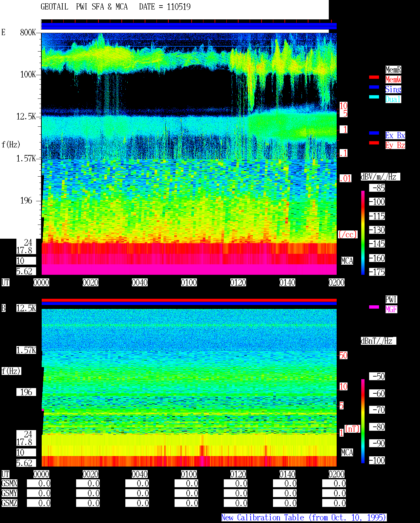Click the 0100 tick under the E panel
Screen dimensions: 420x523
pos(189,282)
